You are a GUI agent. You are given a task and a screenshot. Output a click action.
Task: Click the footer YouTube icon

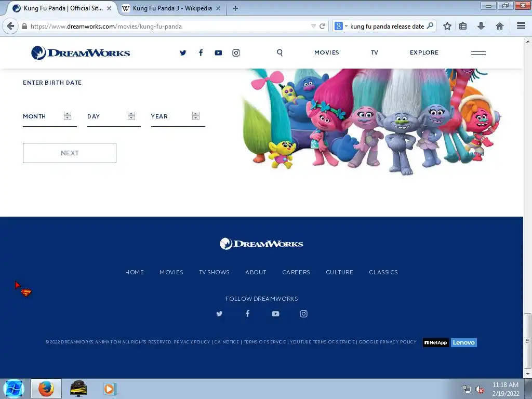[275, 314]
